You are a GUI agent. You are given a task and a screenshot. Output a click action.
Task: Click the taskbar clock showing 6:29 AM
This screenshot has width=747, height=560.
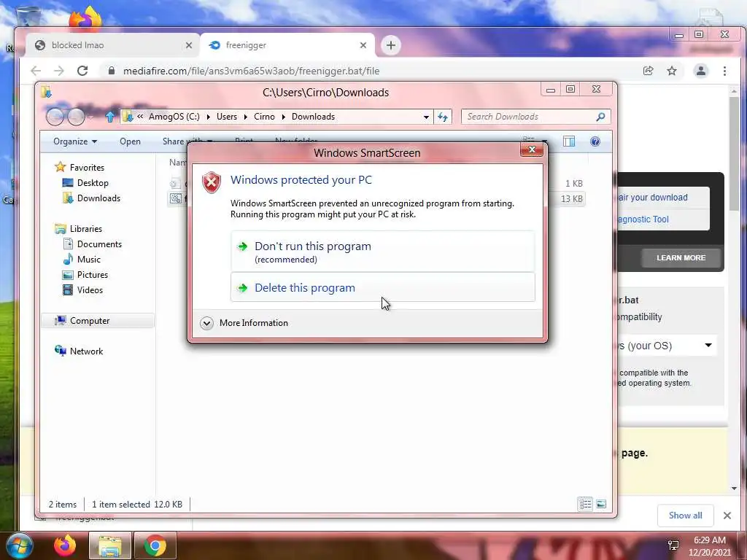coord(709,546)
